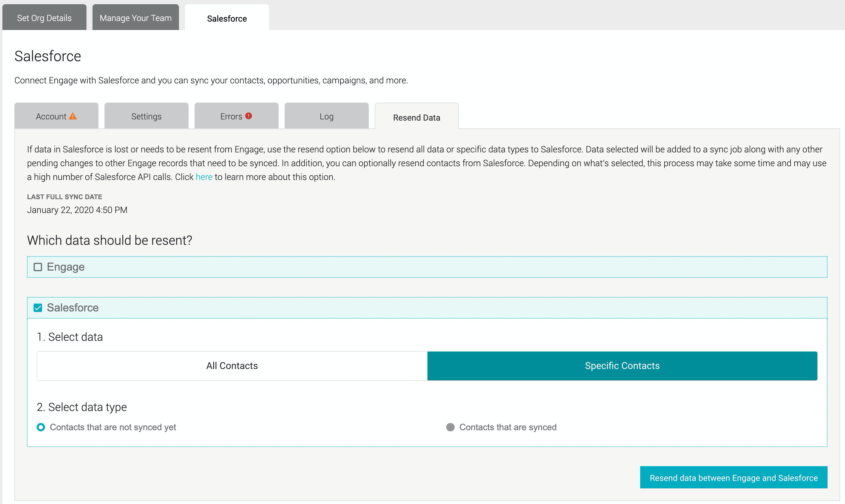845x504 pixels.
Task: Select the top-level Salesforce tab
Action: [227, 18]
